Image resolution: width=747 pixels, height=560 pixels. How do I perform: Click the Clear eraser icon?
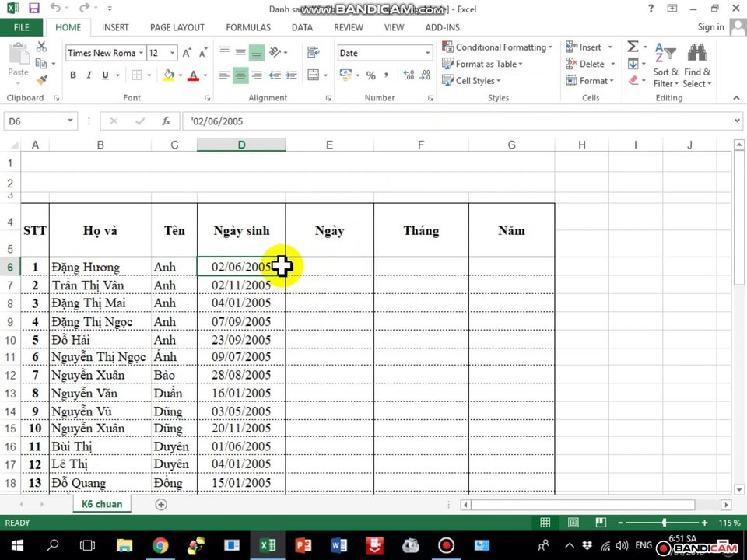point(633,80)
